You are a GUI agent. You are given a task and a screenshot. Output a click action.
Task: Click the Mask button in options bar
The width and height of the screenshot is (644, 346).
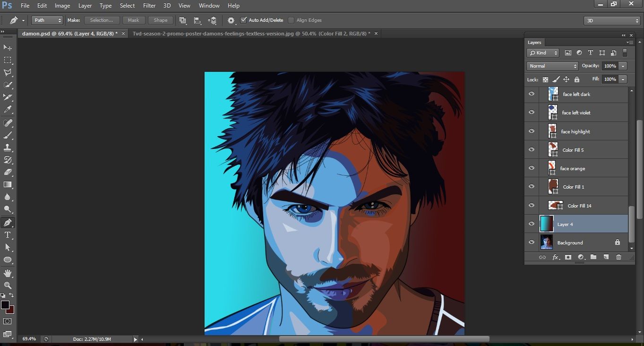pyautogui.click(x=134, y=20)
